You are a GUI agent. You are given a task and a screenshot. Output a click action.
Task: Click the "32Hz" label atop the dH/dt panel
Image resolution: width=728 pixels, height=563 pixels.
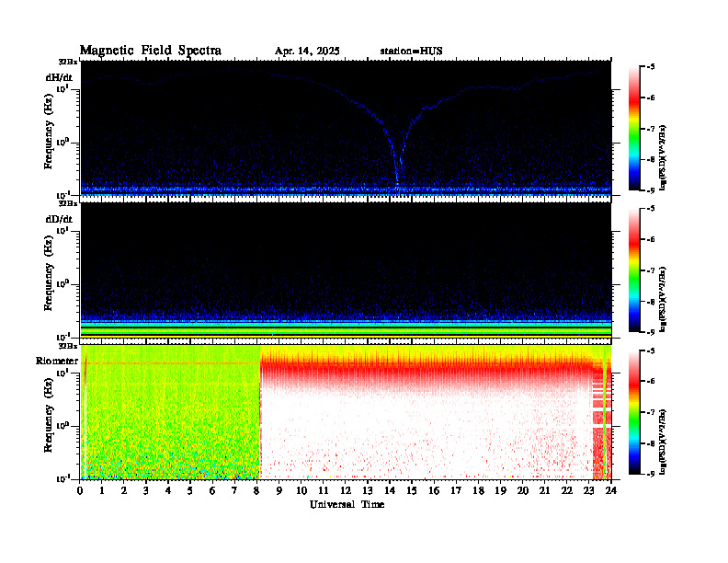coord(68,61)
